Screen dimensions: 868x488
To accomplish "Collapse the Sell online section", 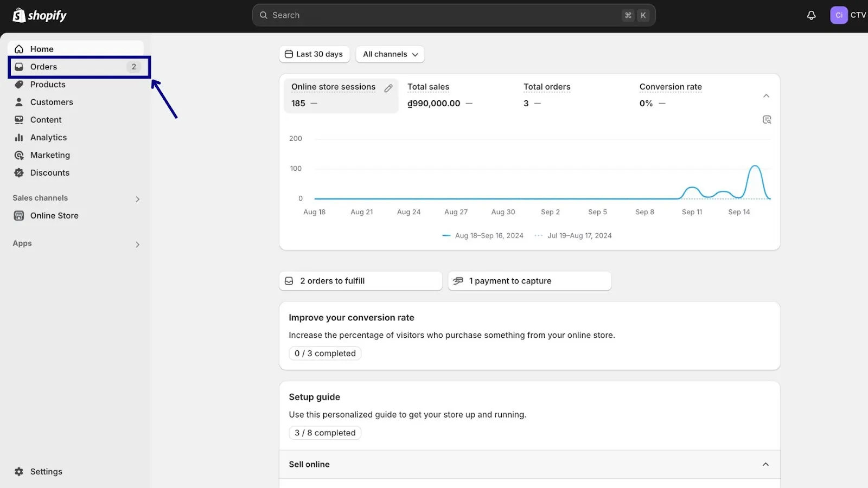I will pyautogui.click(x=765, y=465).
